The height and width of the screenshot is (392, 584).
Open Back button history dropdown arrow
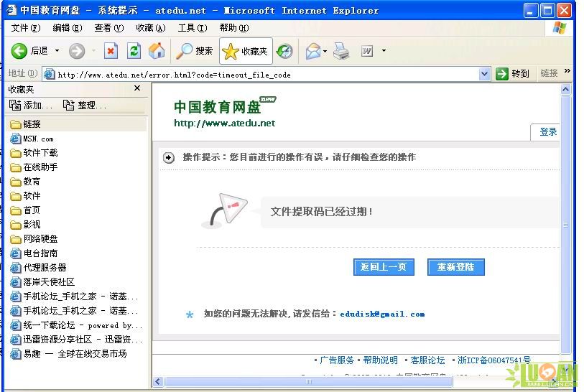(x=57, y=51)
